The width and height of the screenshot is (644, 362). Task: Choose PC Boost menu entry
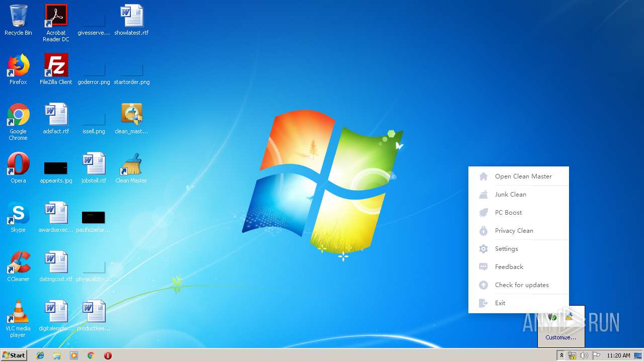pos(519,213)
